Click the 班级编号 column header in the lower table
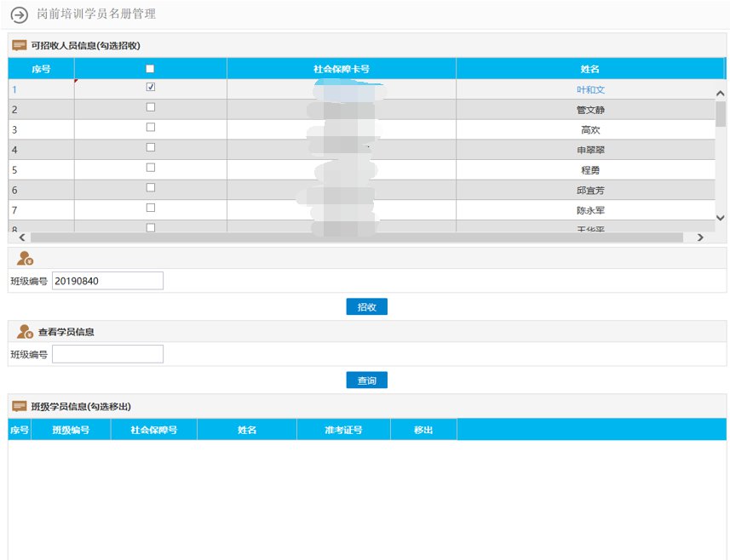 [x=71, y=430]
